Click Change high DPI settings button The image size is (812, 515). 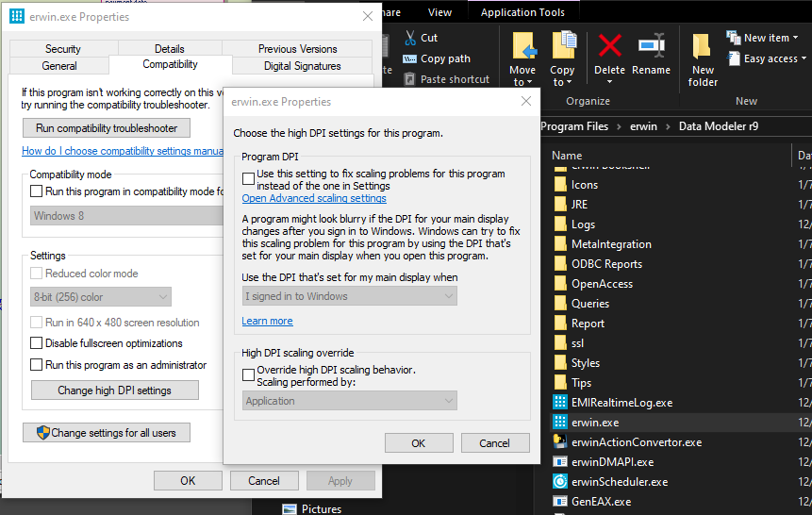click(x=114, y=390)
